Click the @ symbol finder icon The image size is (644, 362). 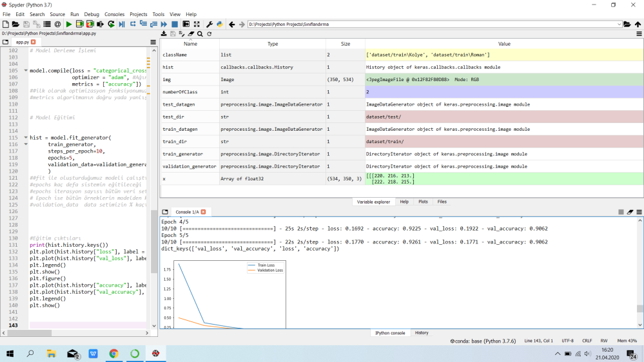point(57,24)
